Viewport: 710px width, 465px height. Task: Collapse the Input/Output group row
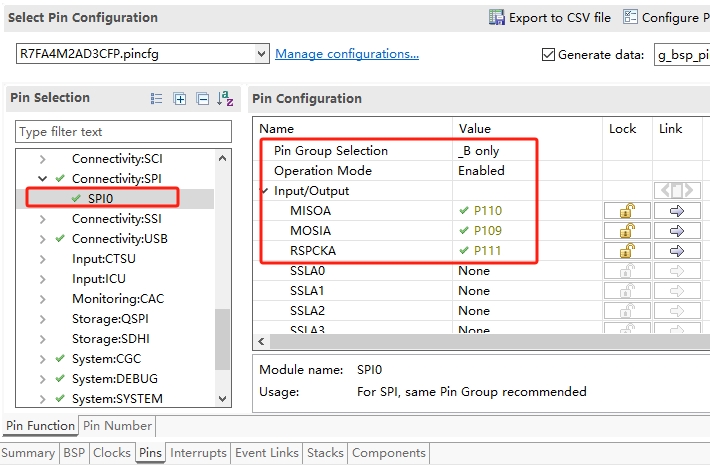tap(265, 191)
